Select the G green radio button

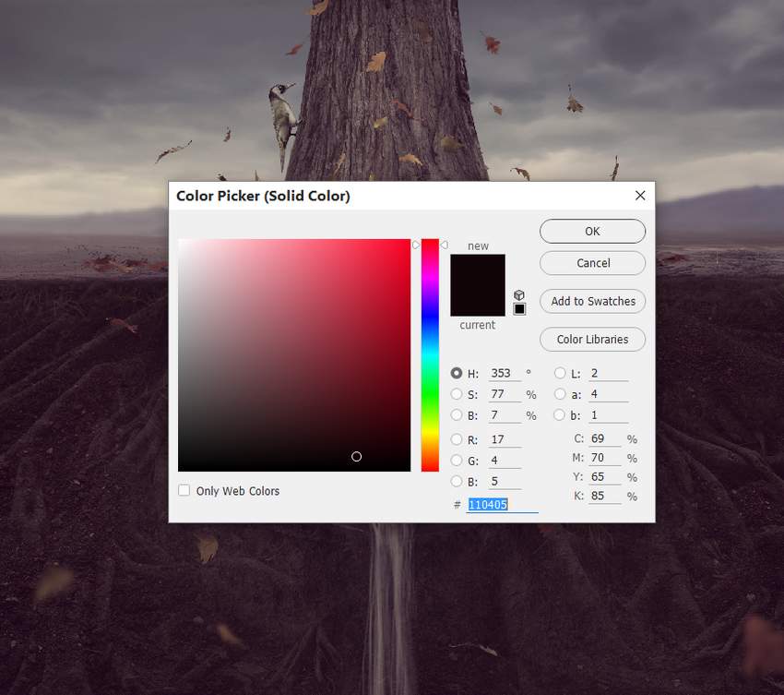456,461
